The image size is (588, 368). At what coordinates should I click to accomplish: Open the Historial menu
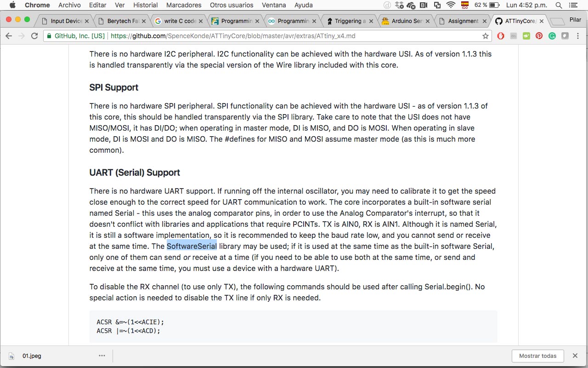point(146,5)
